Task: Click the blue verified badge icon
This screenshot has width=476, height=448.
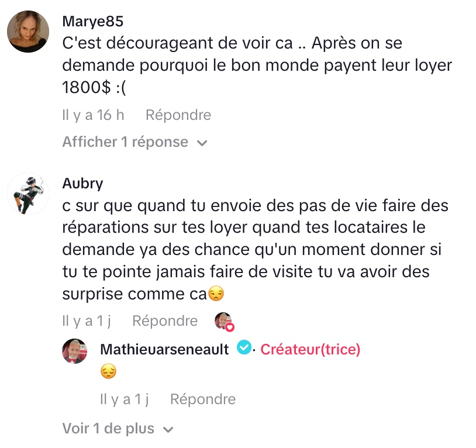Action: tap(244, 348)
